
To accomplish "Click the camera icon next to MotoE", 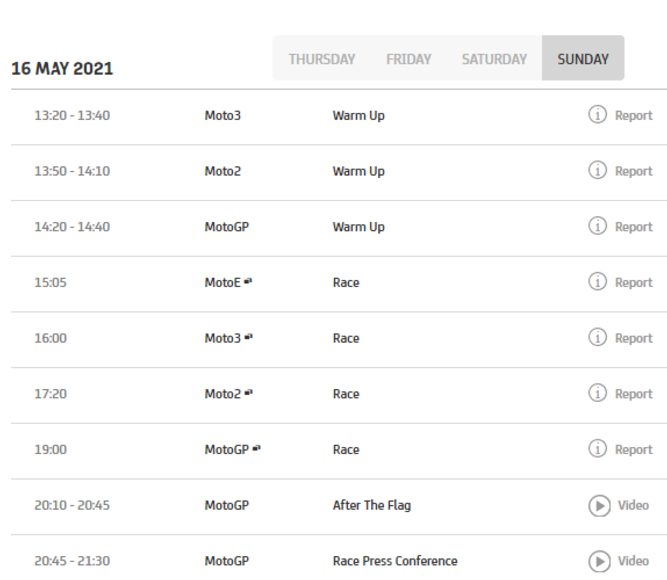I will (x=248, y=282).
